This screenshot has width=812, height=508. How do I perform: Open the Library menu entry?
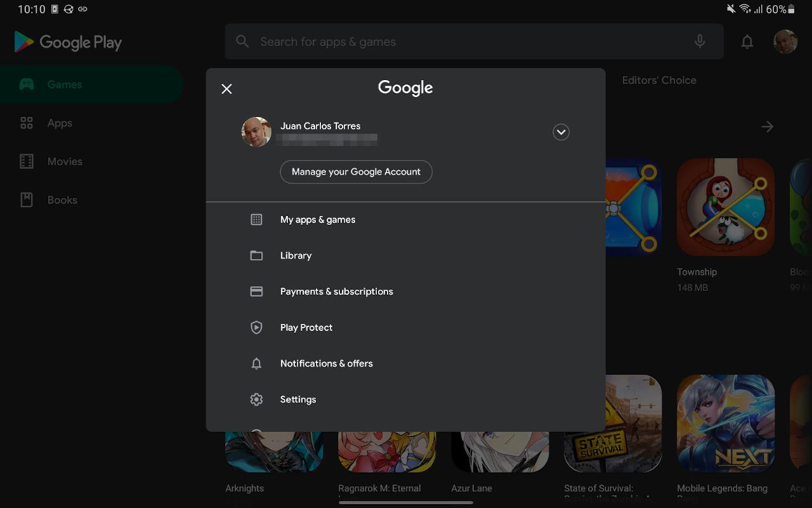tap(296, 256)
